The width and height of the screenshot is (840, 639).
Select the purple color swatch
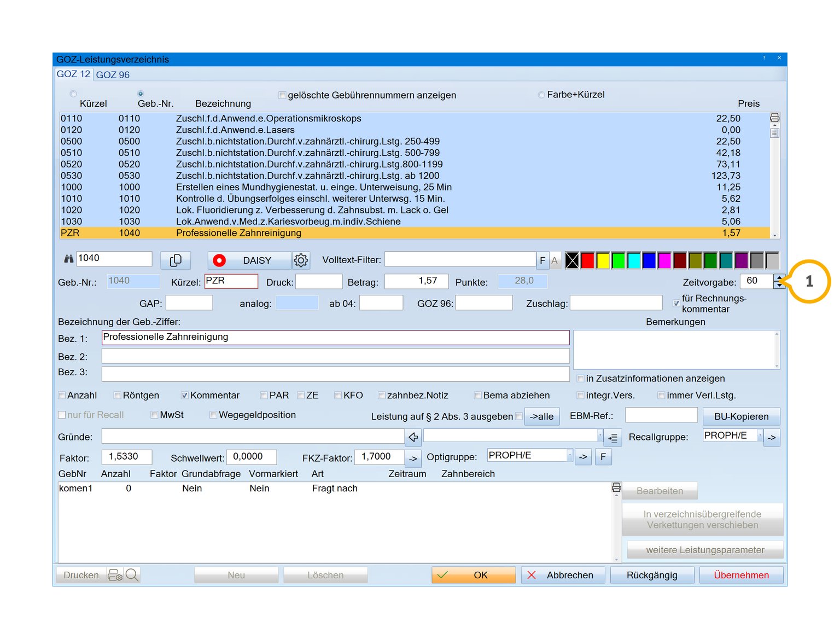pyautogui.click(x=742, y=260)
